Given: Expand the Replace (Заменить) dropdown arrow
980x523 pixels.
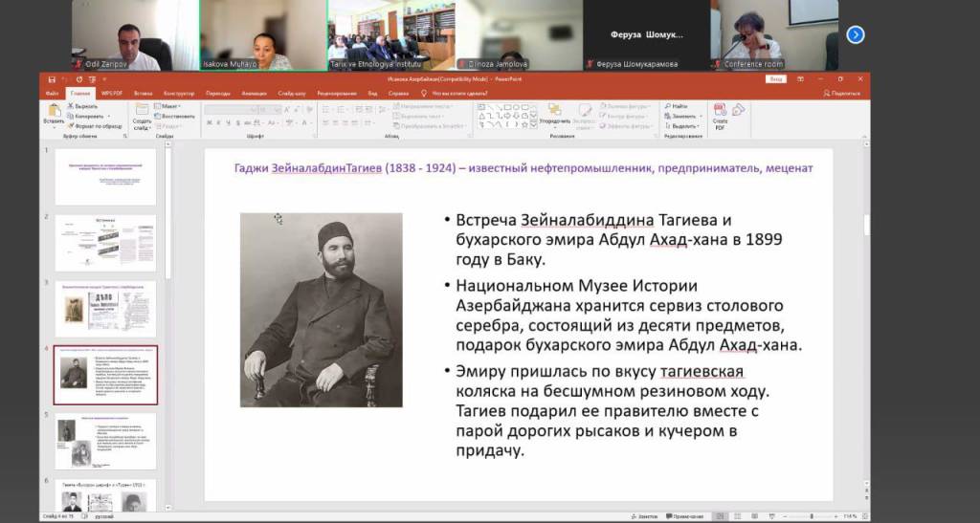Looking at the screenshot, I should (701, 116).
